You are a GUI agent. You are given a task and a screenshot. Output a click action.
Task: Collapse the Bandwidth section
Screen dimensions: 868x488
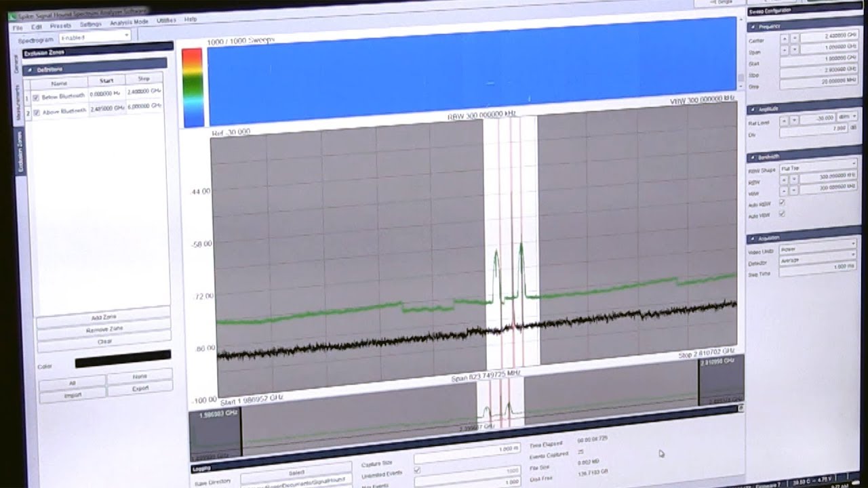[754, 158]
